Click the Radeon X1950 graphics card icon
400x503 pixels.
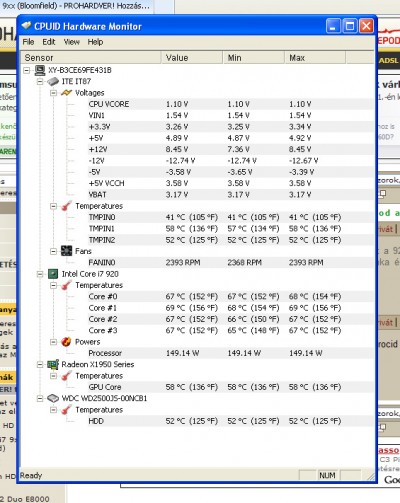(x=53, y=365)
